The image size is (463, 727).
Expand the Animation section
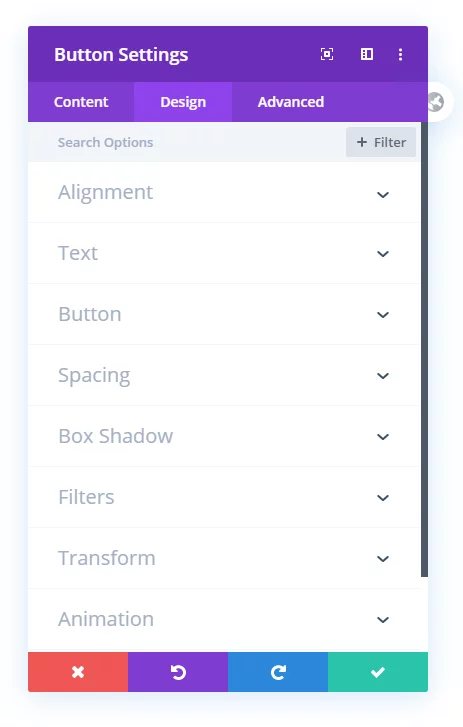[224, 619]
